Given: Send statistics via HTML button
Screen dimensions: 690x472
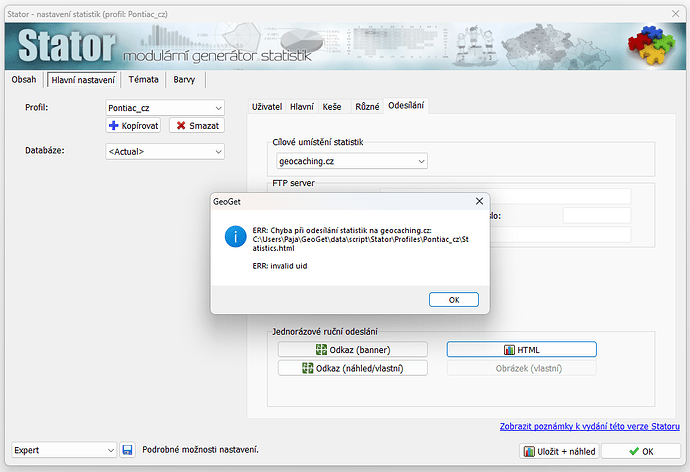Looking at the screenshot, I should pyautogui.click(x=521, y=350).
